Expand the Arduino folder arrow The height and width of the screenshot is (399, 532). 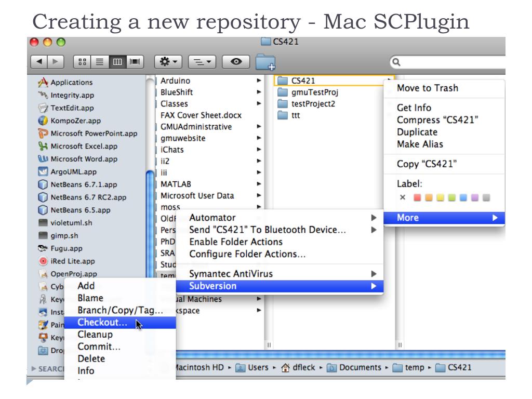tap(259, 81)
